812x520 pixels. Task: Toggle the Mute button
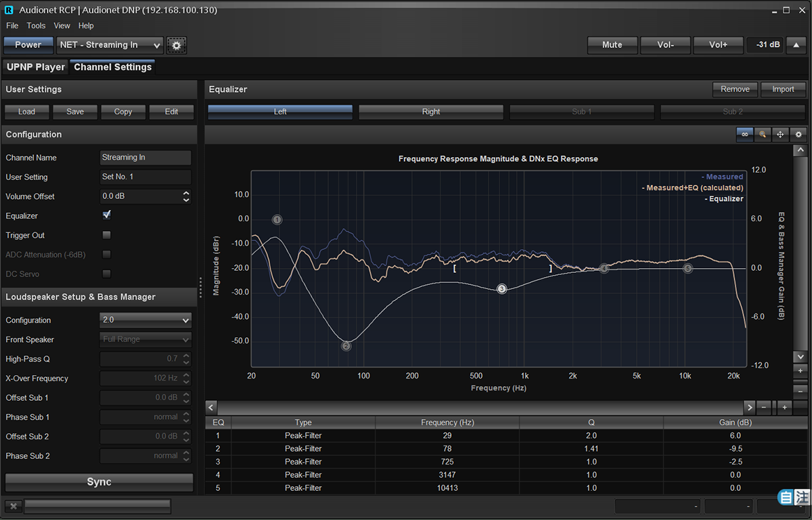(612, 45)
